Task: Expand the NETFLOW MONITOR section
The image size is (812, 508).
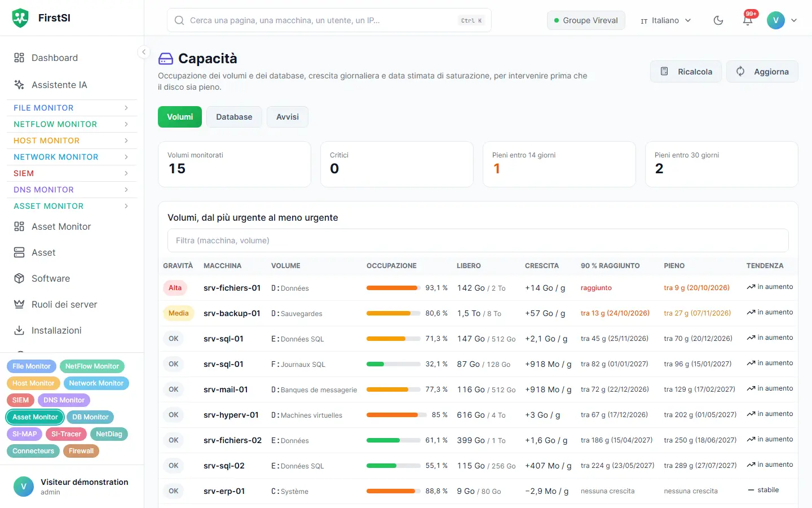Action: pyautogui.click(x=72, y=124)
